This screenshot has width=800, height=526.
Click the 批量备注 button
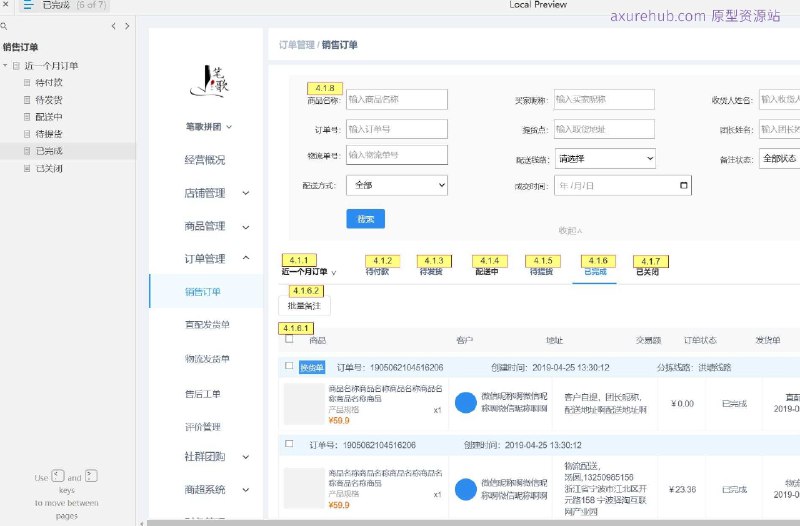(x=304, y=306)
